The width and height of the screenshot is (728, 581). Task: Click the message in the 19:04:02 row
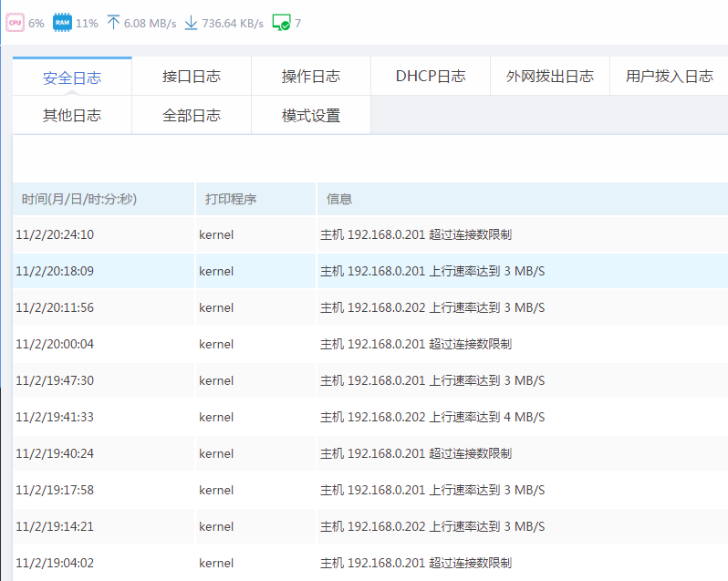pos(416,563)
